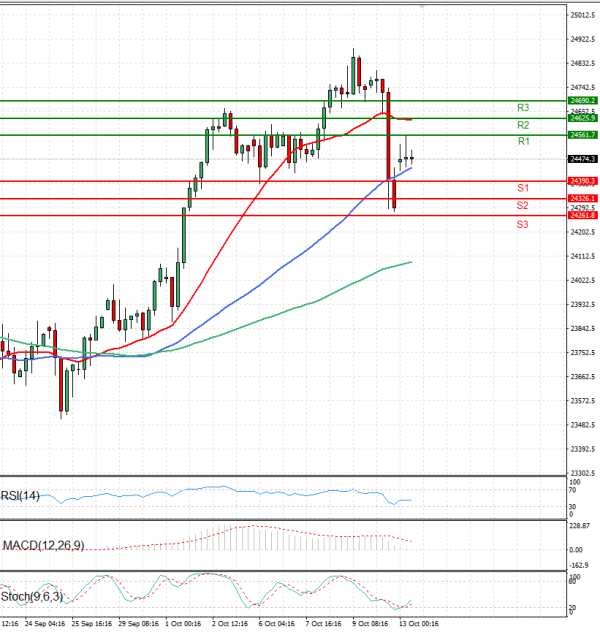Click the red 24261.8 price tag
Screen dimensions: 600x632
tap(582, 216)
